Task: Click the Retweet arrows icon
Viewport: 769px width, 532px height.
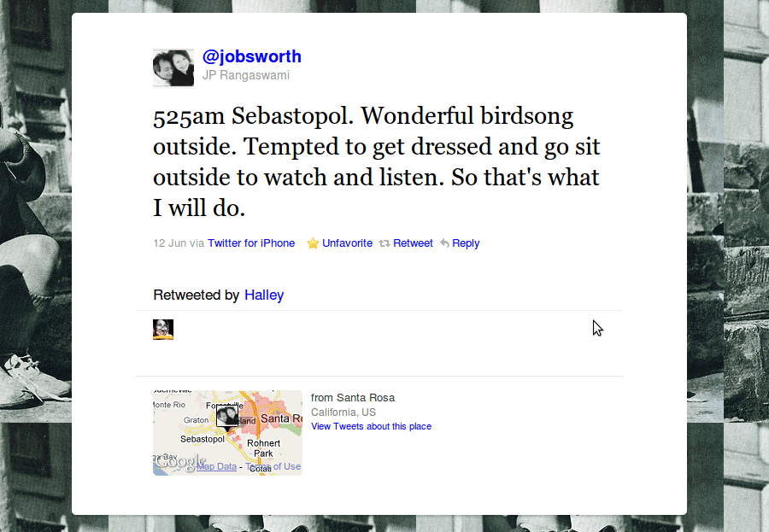Action: [384, 243]
